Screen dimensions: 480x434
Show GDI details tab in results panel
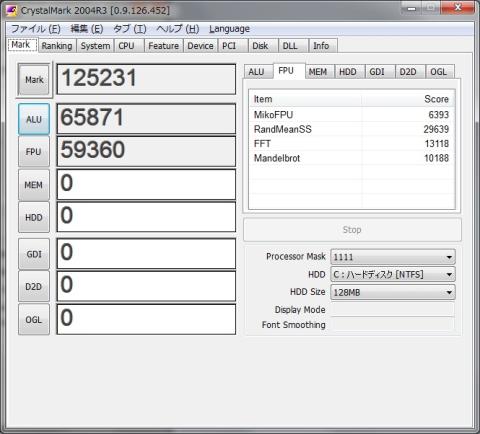pyautogui.click(x=380, y=72)
